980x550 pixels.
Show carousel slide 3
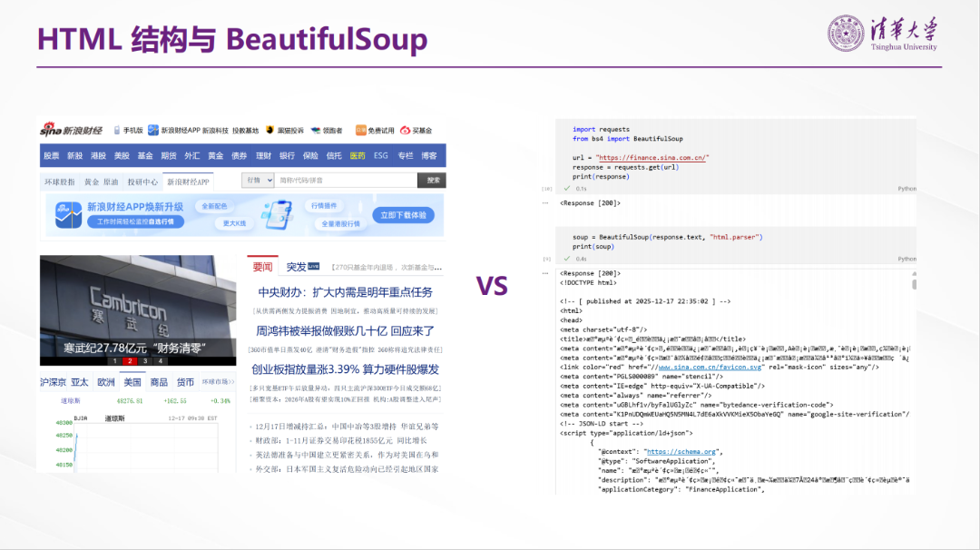145,360
